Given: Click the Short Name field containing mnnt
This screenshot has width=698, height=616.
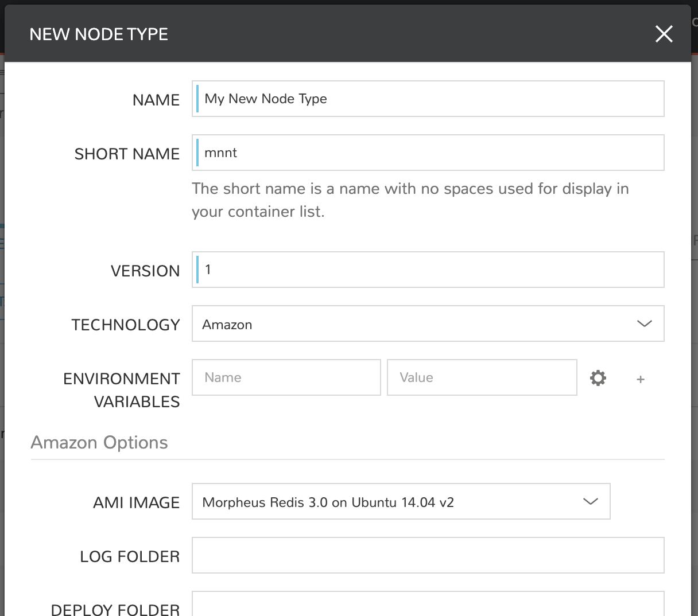Looking at the screenshot, I should [428, 153].
